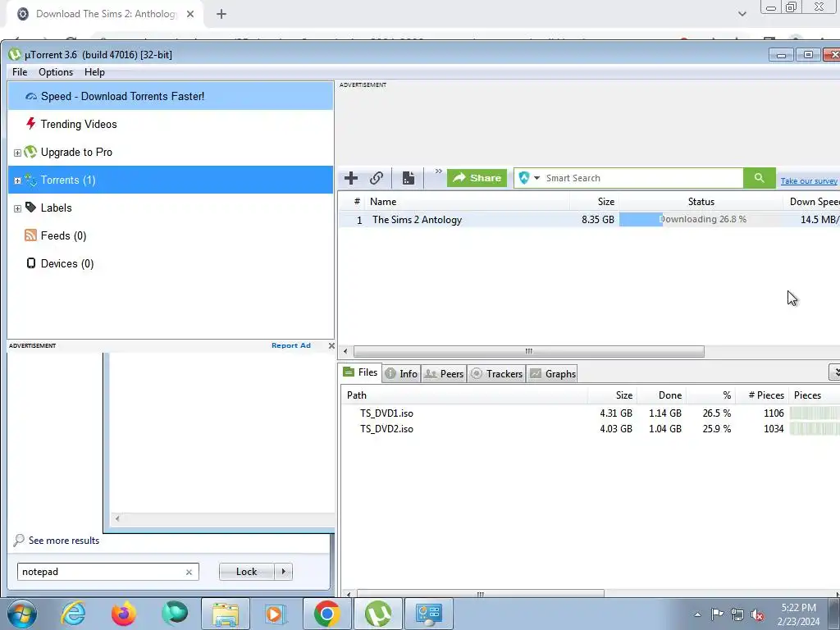The height and width of the screenshot is (630, 840).
Task: Click the Feeds RSS icon
Action: click(30, 235)
